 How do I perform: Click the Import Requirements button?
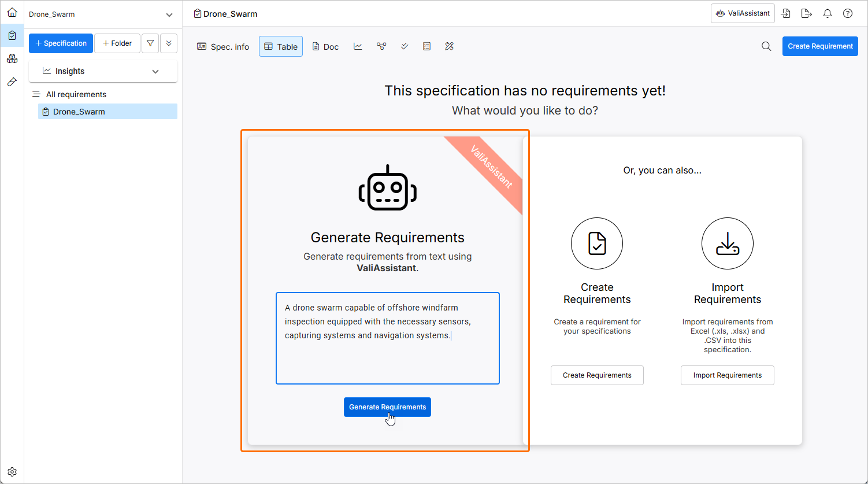pyautogui.click(x=727, y=375)
